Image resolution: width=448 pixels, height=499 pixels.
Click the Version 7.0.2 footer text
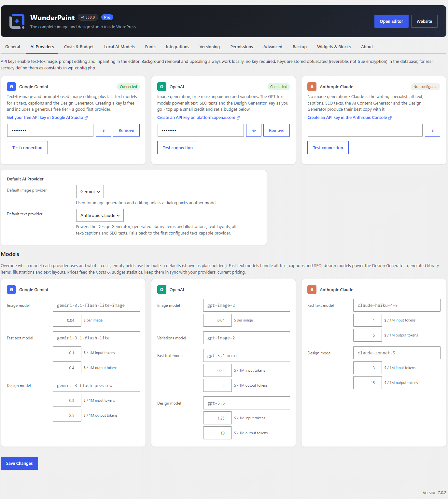coord(434,492)
